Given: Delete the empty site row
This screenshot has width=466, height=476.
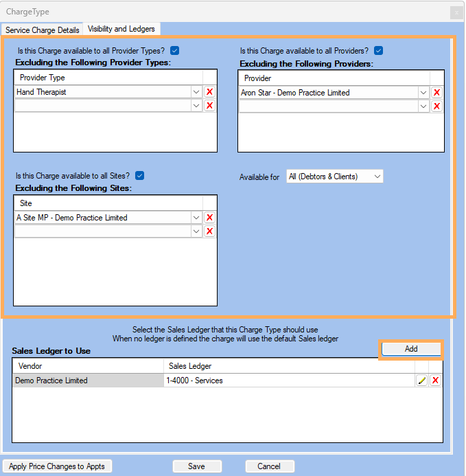Looking at the screenshot, I should pos(210,231).
